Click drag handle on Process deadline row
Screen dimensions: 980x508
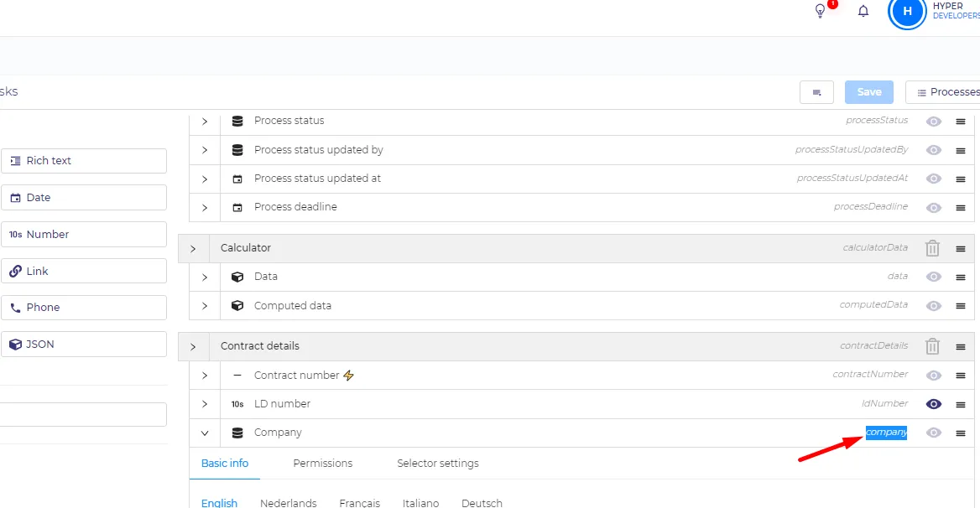[x=961, y=208]
